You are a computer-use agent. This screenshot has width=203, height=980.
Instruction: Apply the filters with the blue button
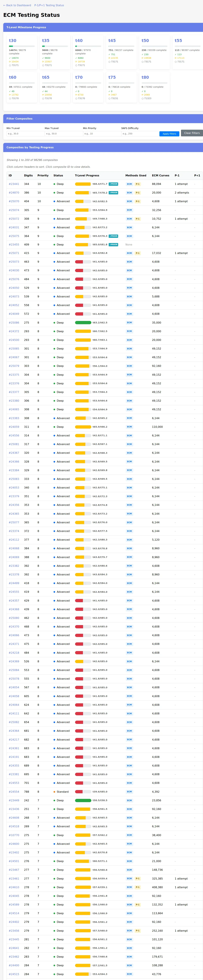pyautogui.click(x=169, y=134)
